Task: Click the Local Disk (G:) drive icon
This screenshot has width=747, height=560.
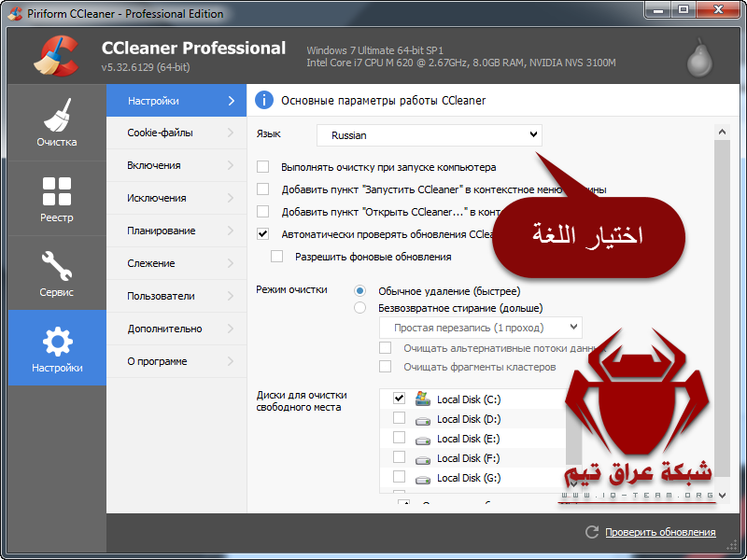Action: pos(423,480)
